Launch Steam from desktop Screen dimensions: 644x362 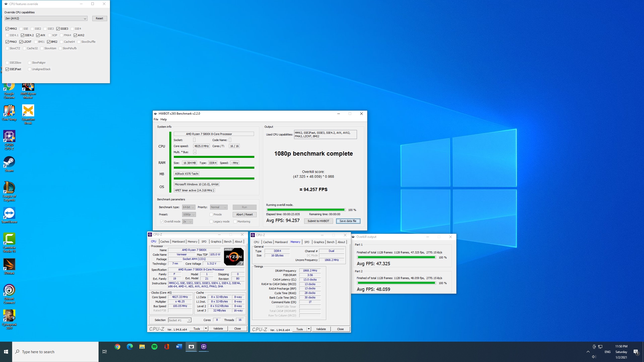(9, 164)
